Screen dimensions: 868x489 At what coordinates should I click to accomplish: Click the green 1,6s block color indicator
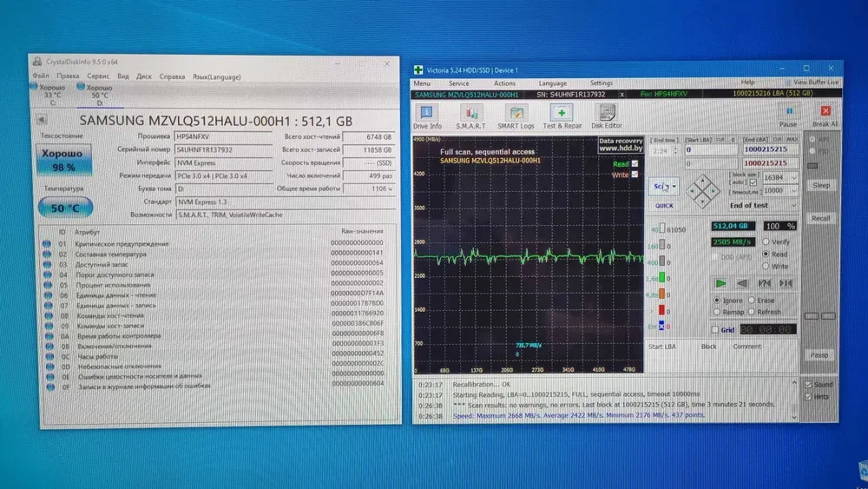coord(661,278)
